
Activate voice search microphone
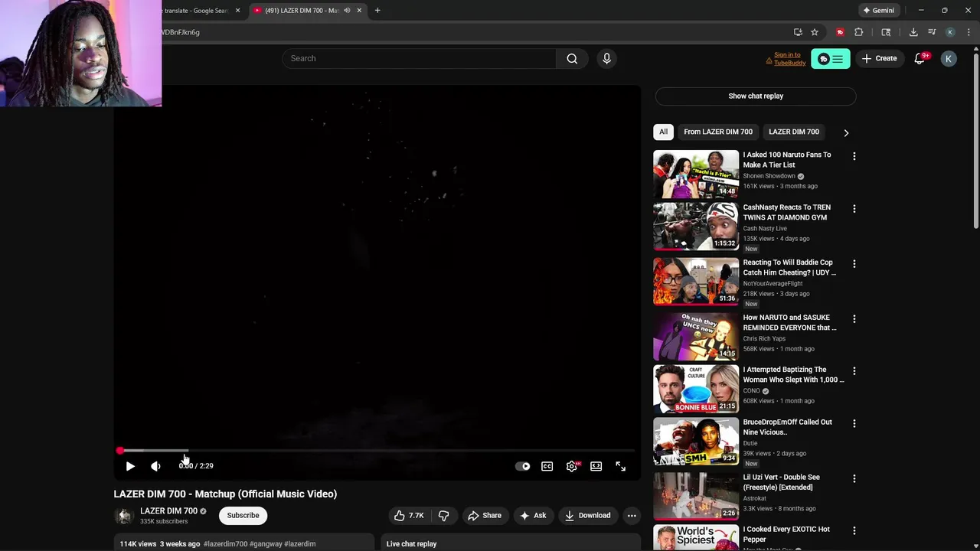pos(606,58)
